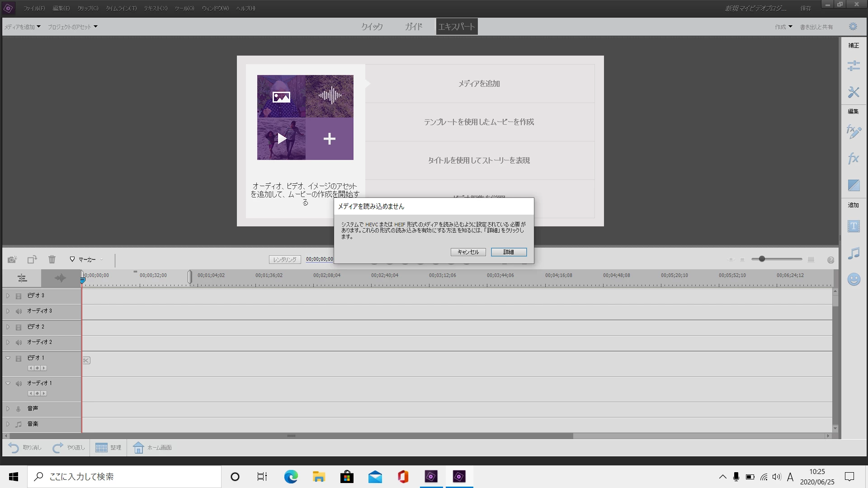868x488 pixels.
Task: Click the 詳細 button in dialog
Action: point(509,252)
